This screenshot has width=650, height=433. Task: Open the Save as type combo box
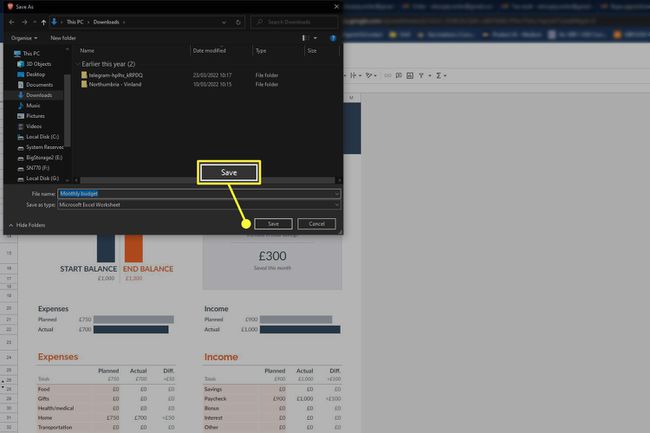(199, 205)
